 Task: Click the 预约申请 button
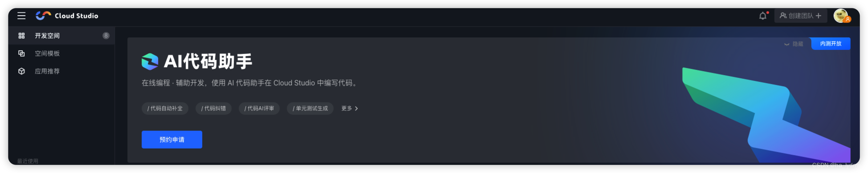(172, 140)
